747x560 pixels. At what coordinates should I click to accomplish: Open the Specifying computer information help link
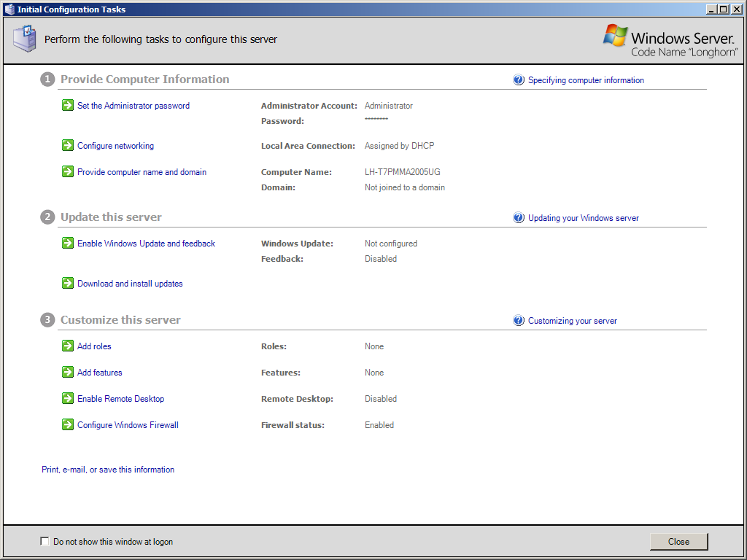(586, 80)
